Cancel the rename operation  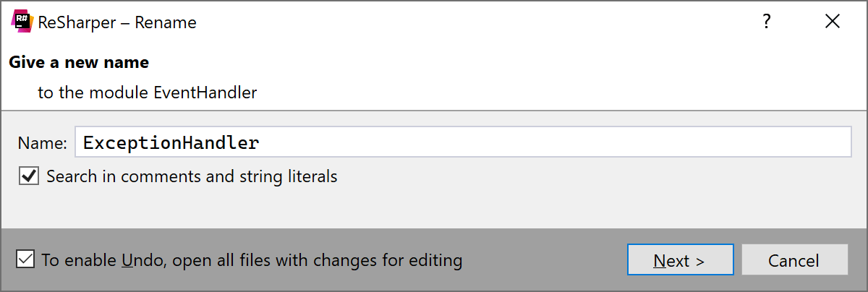[793, 260]
